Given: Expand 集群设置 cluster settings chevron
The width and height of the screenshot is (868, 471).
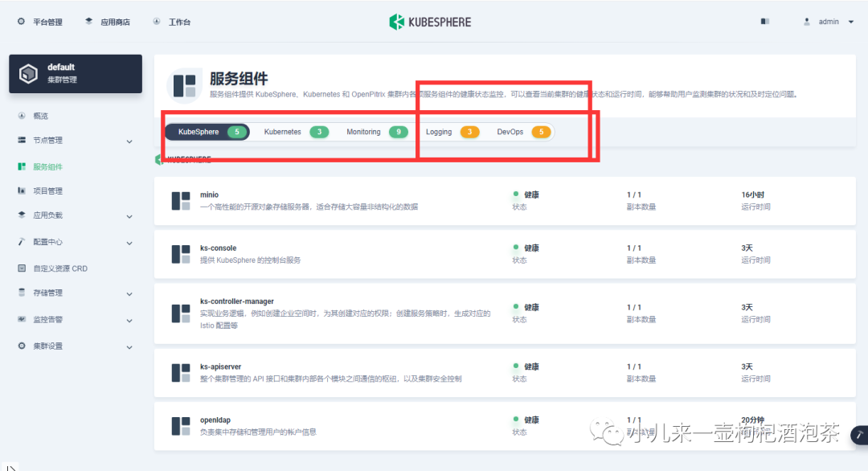Looking at the screenshot, I should (129, 347).
